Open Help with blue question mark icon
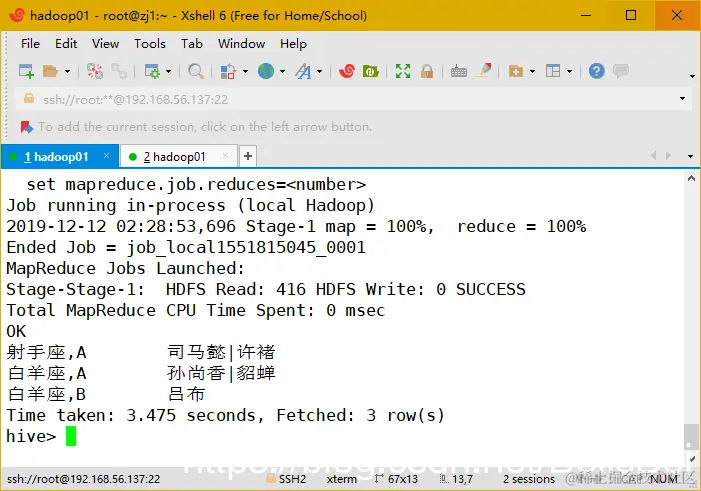Viewport: 701px width, 491px height. pos(596,71)
